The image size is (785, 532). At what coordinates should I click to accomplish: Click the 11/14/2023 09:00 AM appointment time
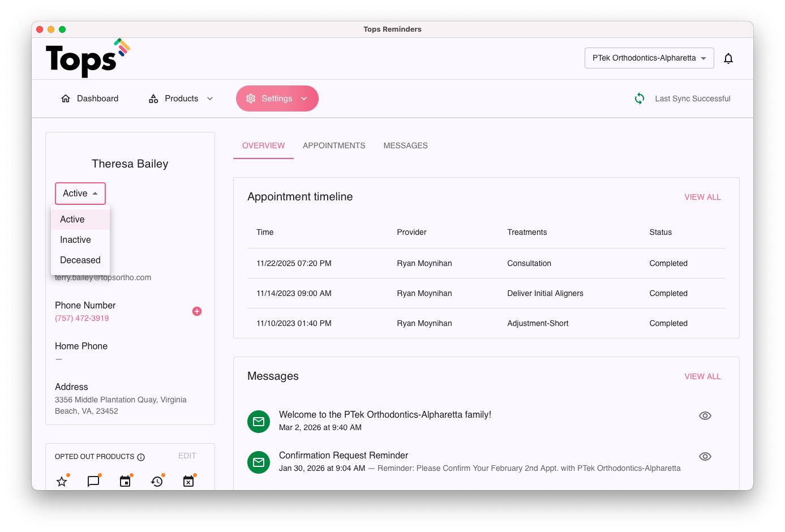click(294, 293)
